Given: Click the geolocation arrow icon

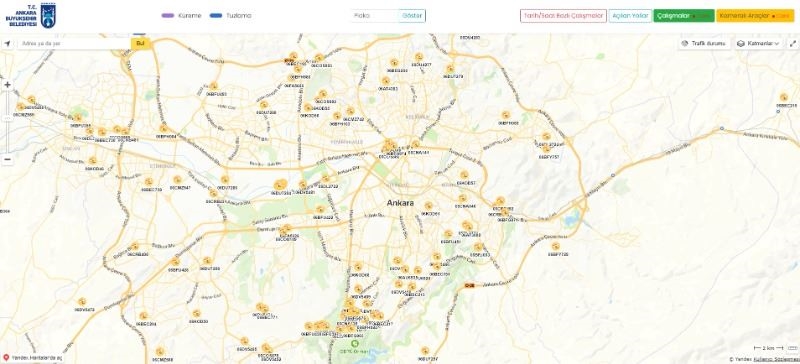Looking at the screenshot, I should coord(7,43).
